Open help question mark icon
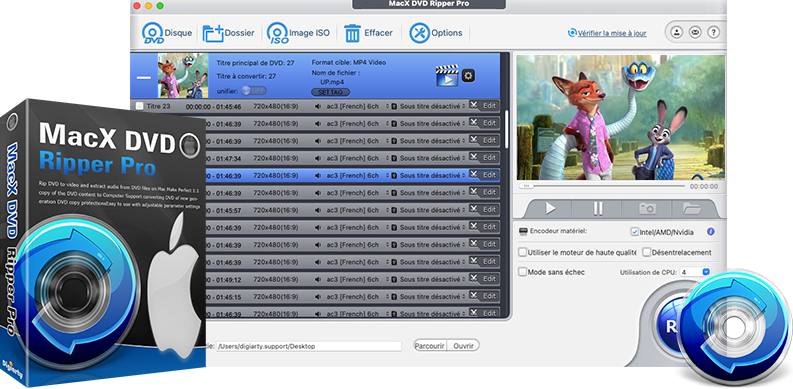Image resolution: width=793 pixels, height=389 pixels. click(x=714, y=32)
